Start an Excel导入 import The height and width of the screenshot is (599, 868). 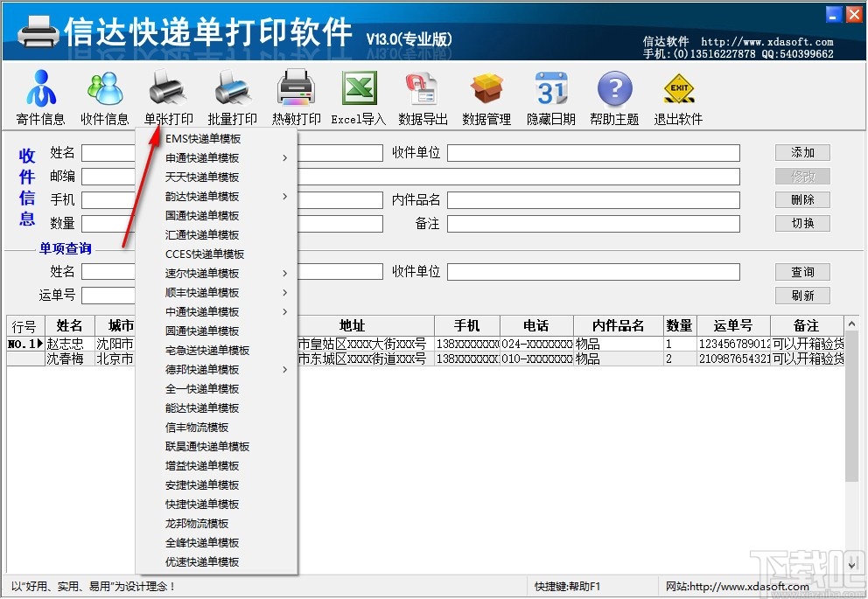(x=359, y=96)
